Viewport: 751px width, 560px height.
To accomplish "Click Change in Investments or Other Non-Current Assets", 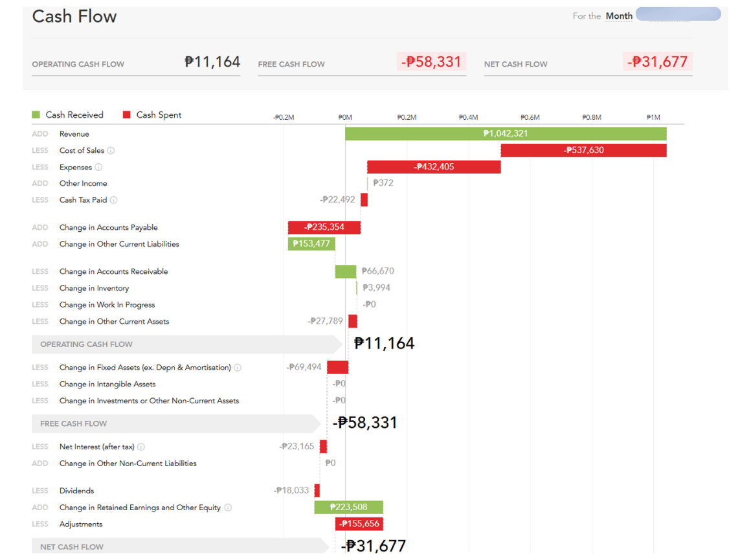I will coord(150,401).
